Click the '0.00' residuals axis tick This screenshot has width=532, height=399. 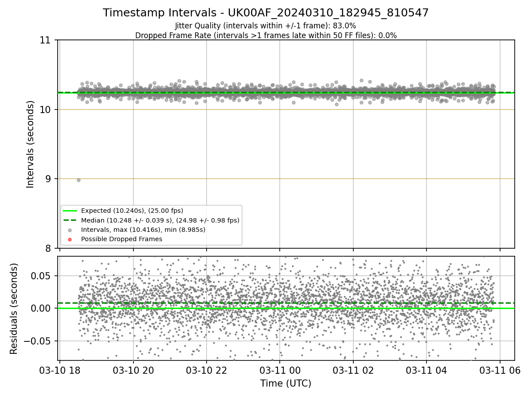click(x=41, y=308)
